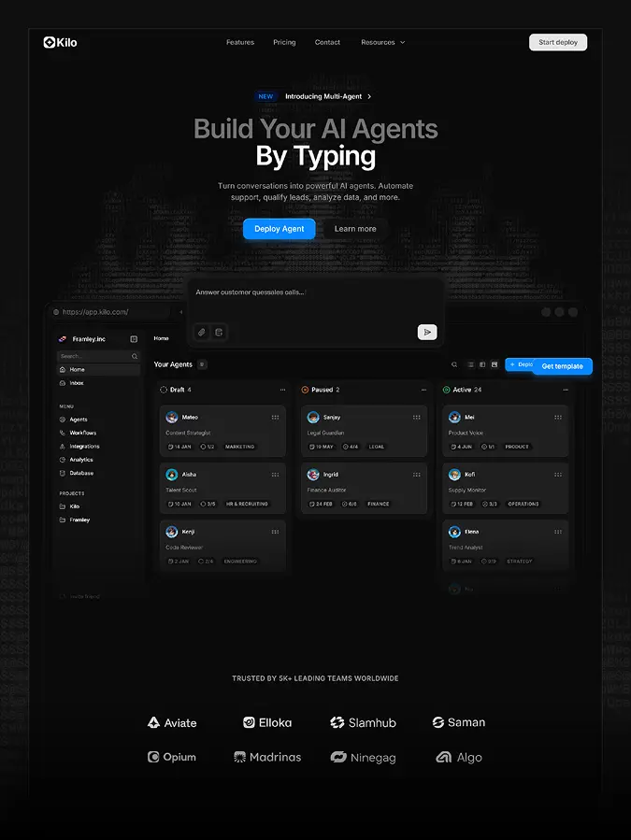Click the drag handle on Kenji card

(x=275, y=532)
